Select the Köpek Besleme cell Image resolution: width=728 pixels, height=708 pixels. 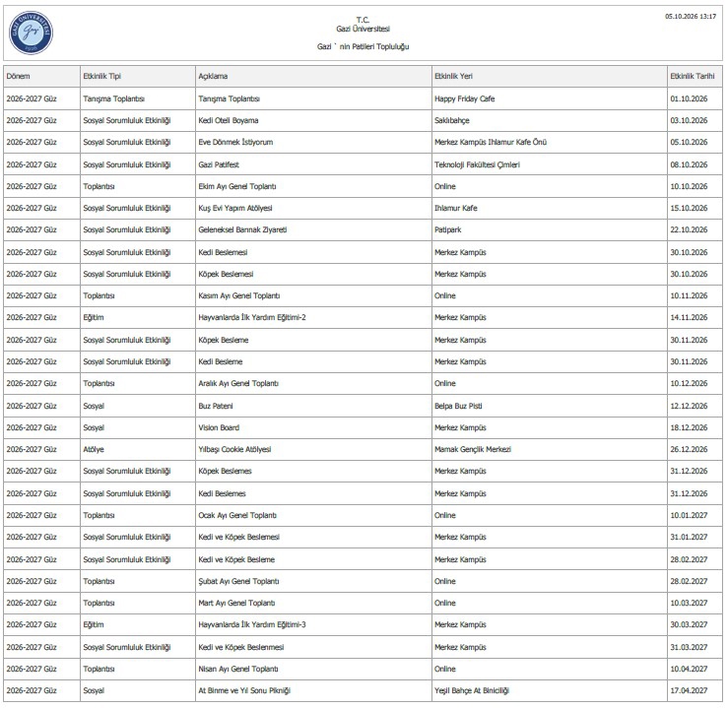(313, 340)
